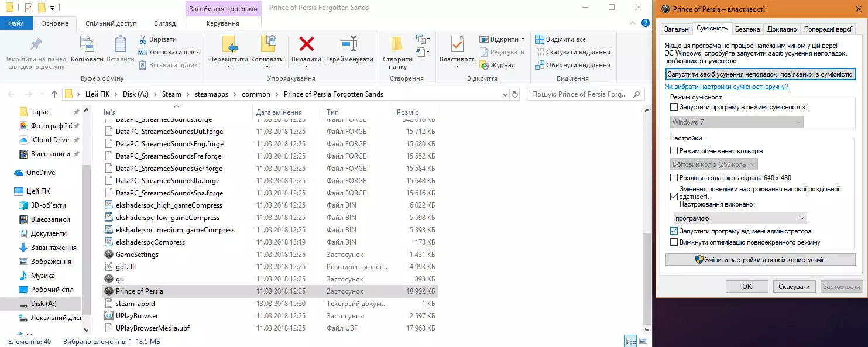
Task: Open Windows 7 compatibility dropdown
Action: point(737,122)
